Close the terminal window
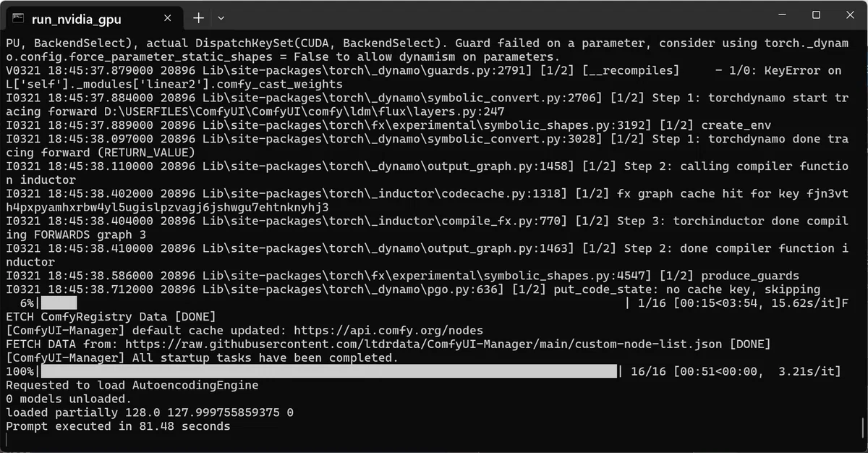The image size is (868, 453). pos(849,14)
